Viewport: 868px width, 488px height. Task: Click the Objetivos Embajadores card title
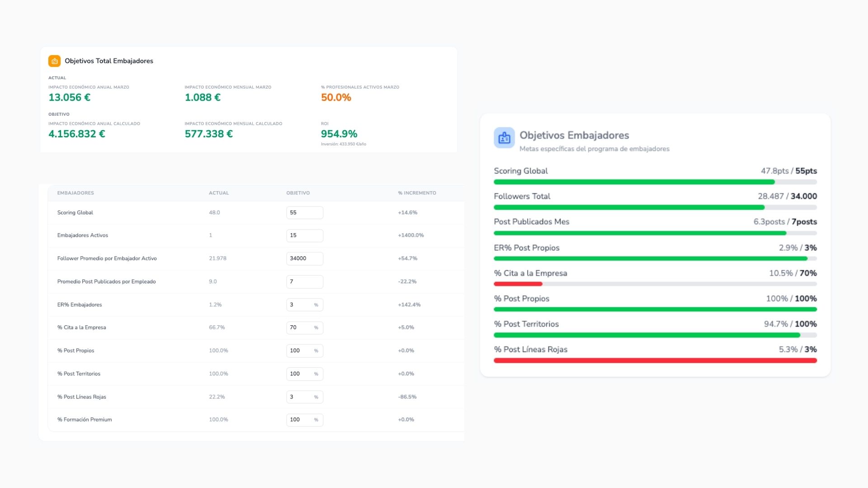(574, 135)
